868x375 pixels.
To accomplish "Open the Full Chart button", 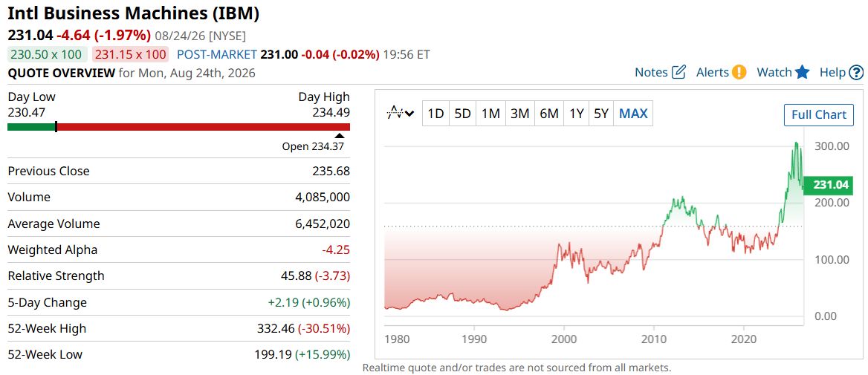I will pos(819,114).
